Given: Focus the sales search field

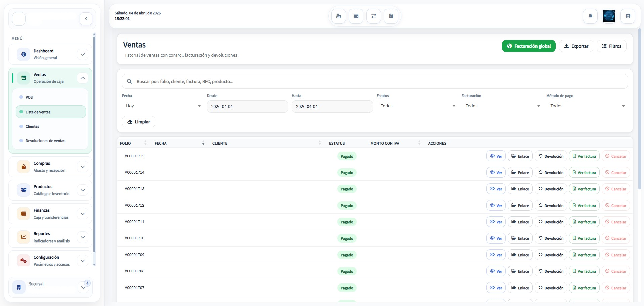Looking at the screenshot, I should tap(375, 81).
